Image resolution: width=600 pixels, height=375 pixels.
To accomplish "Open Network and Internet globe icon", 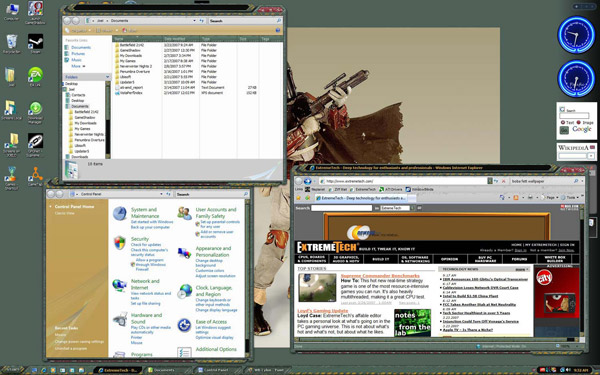I will (120, 285).
